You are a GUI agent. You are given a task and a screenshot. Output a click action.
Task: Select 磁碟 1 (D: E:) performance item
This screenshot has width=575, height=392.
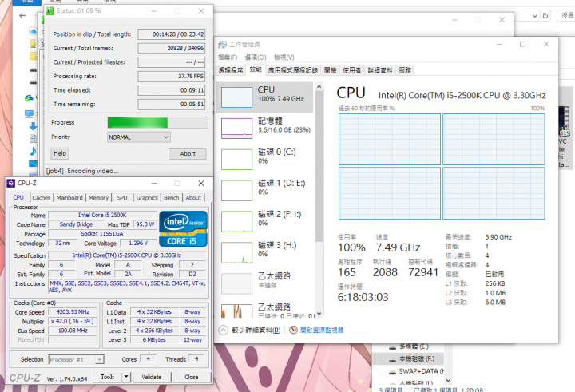pyautogui.click(x=265, y=190)
